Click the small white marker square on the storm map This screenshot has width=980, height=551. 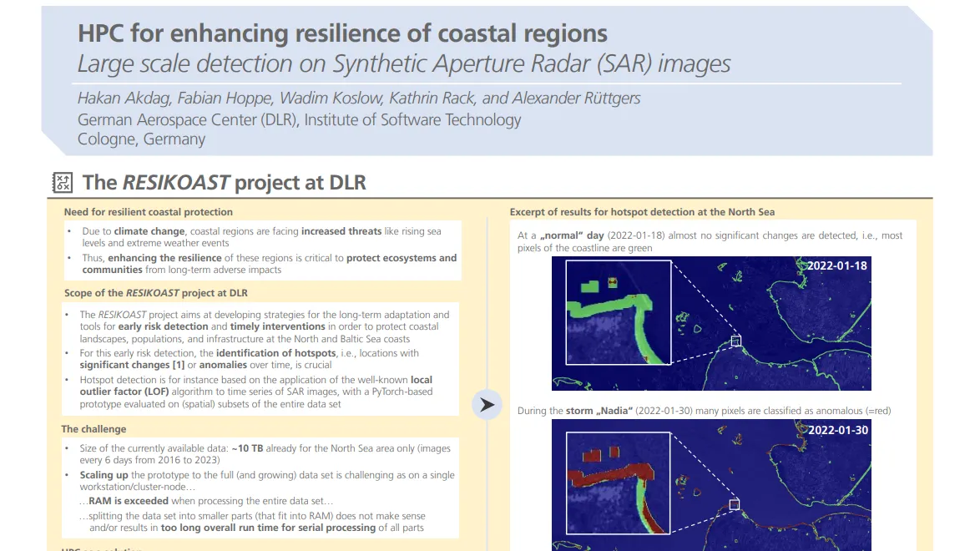pos(735,504)
